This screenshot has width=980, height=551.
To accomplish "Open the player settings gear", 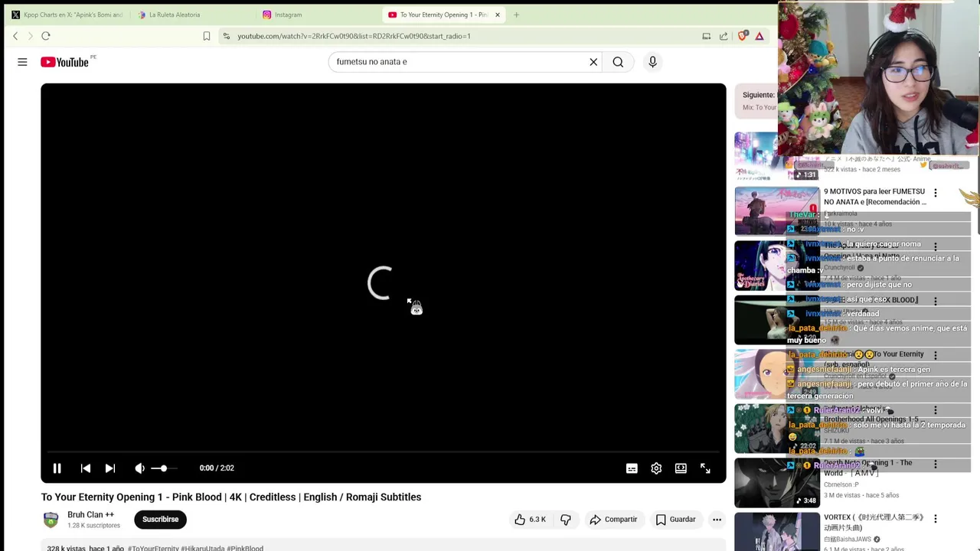I will point(656,468).
